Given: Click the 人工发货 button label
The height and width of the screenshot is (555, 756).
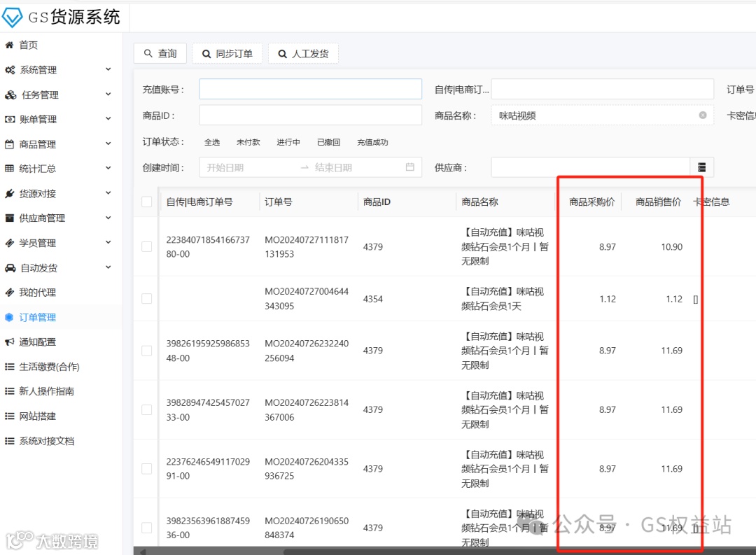Looking at the screenshot, I should (311, 53).
